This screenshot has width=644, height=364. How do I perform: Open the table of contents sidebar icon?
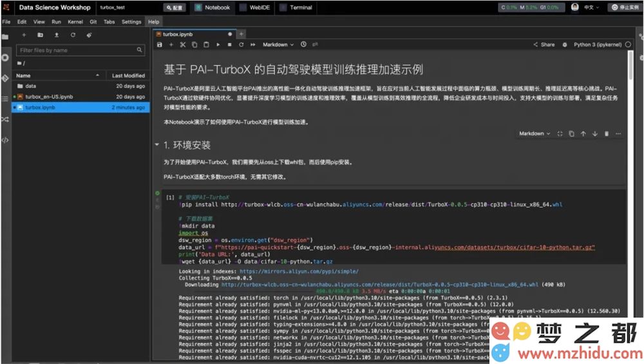pyautogui.click(x=5, y=99)
